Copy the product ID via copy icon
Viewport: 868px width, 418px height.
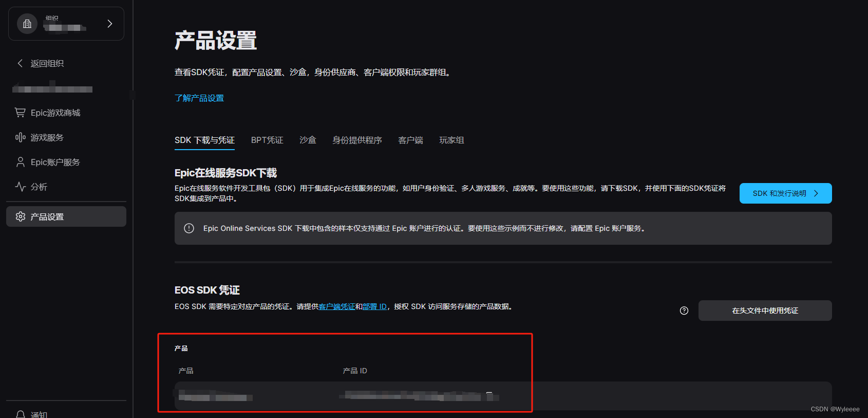click(489, 395)
